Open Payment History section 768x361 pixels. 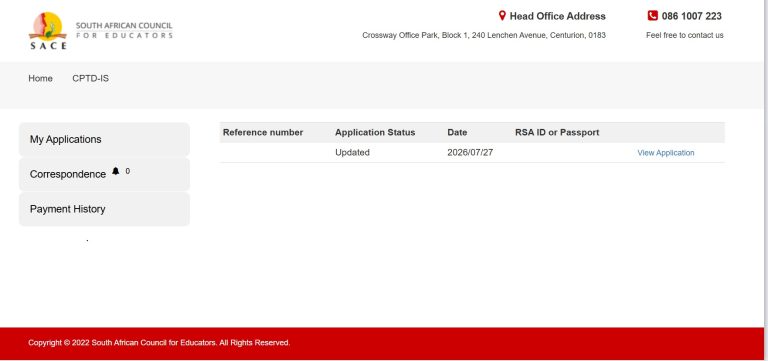(104, 209)
